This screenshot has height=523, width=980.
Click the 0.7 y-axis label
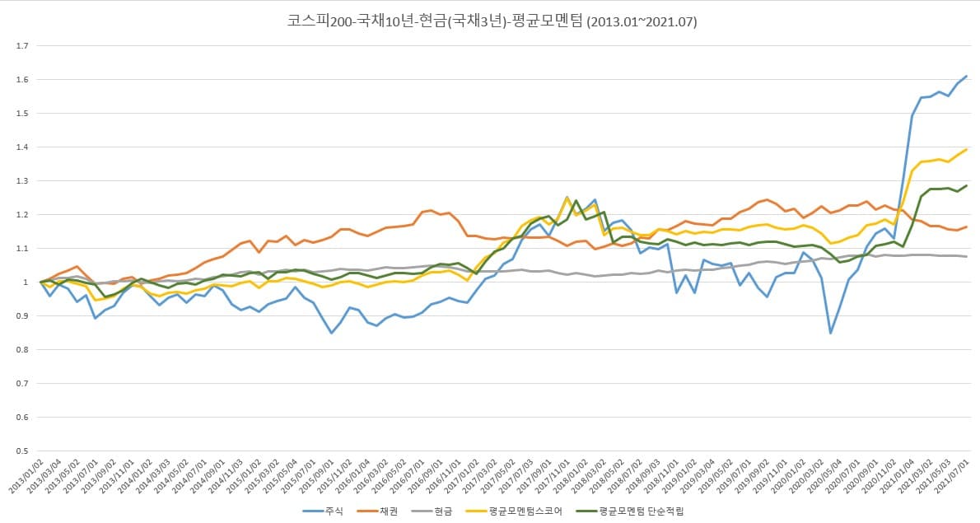pyautogui.click(x=22, y=383)
